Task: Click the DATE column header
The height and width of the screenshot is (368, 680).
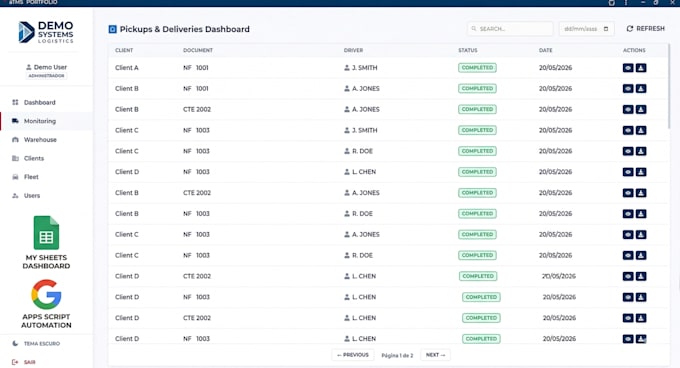Action: click(546, 50)
